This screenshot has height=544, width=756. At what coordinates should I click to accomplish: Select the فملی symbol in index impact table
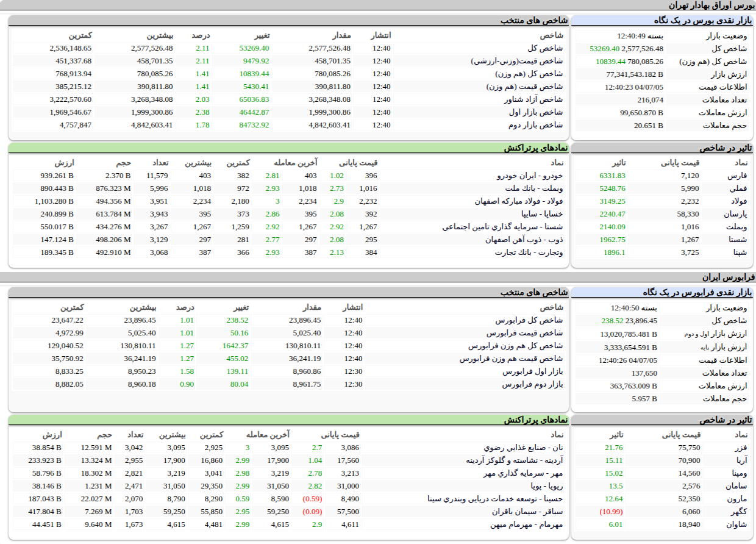(738, 188)
